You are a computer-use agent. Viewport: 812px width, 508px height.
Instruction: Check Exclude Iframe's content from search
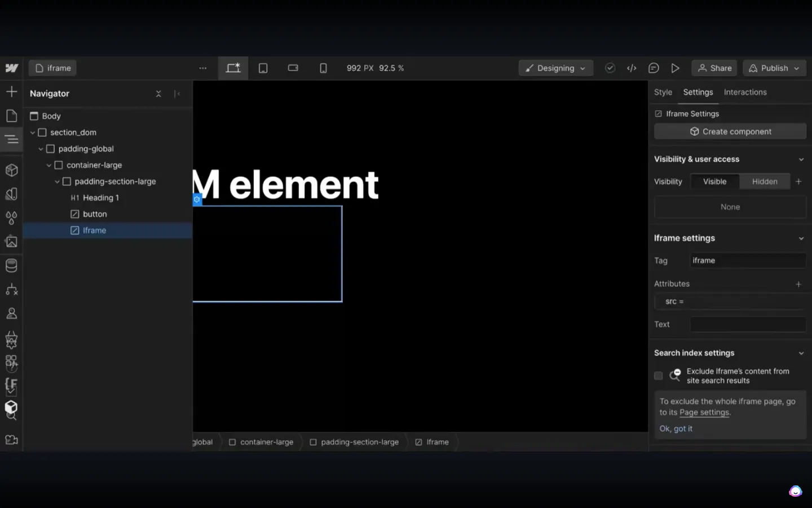[x=658, y=376]
